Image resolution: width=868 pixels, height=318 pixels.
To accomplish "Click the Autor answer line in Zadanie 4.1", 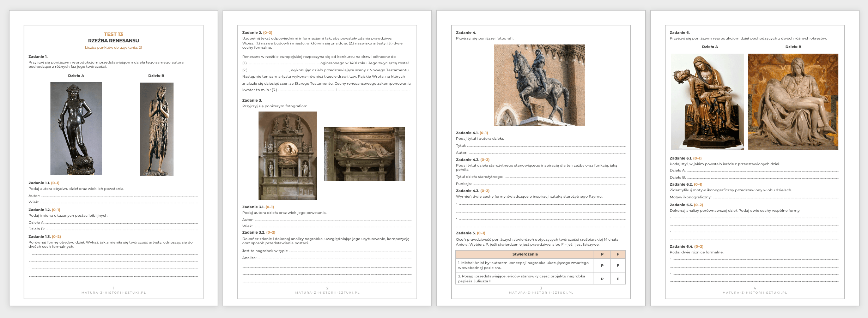I will [x=547, y=153].
